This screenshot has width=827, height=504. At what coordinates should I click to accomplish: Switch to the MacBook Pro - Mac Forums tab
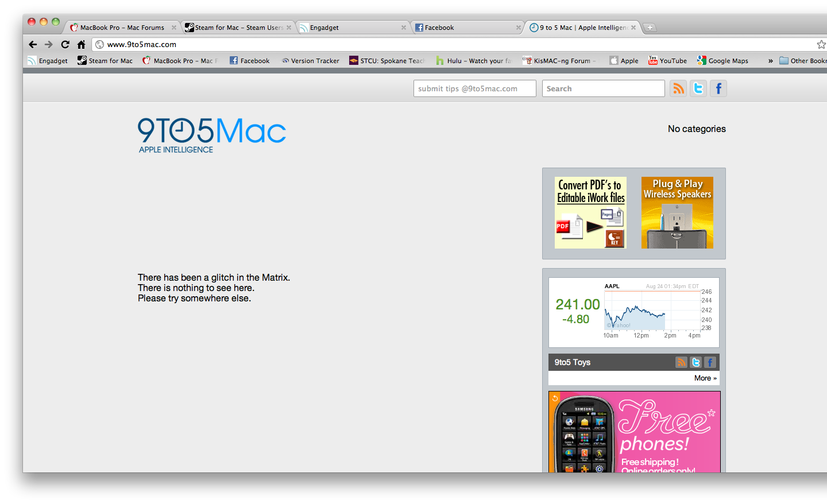122,28
